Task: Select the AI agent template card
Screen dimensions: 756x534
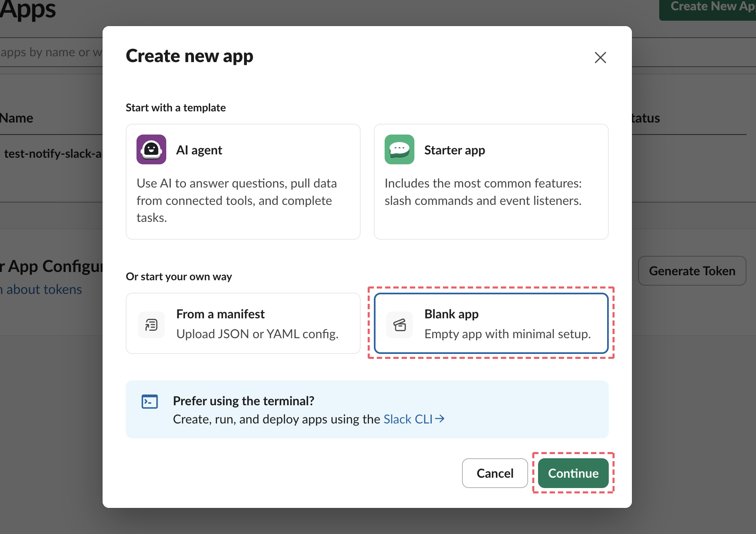Action: (x=243, y=182)
